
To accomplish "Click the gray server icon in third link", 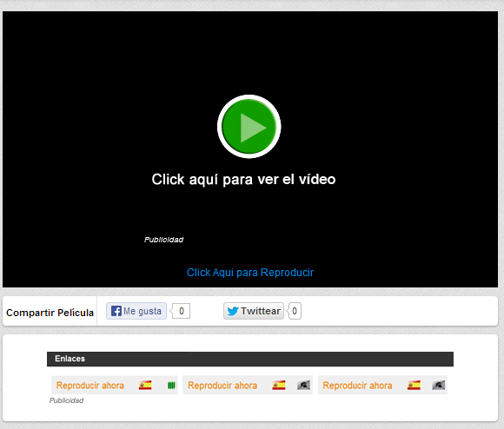I will pyautogui.click(x=439, y=385).
